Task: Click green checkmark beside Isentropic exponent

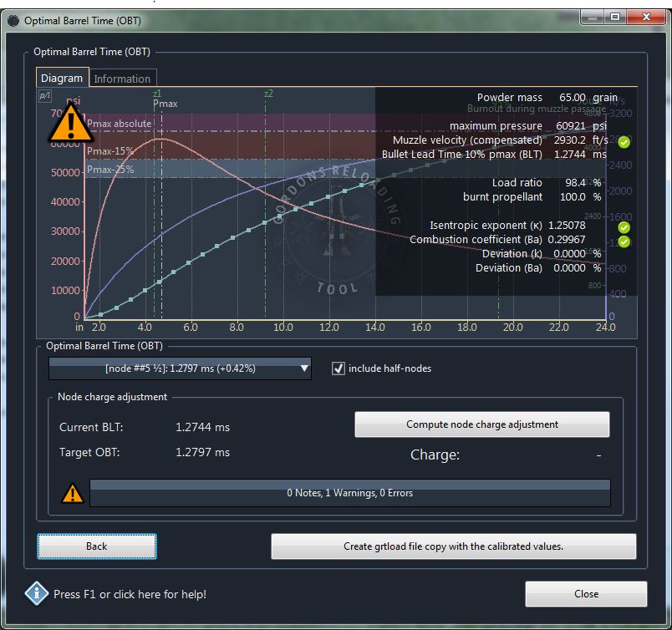Action: click(x=624, y=227)
